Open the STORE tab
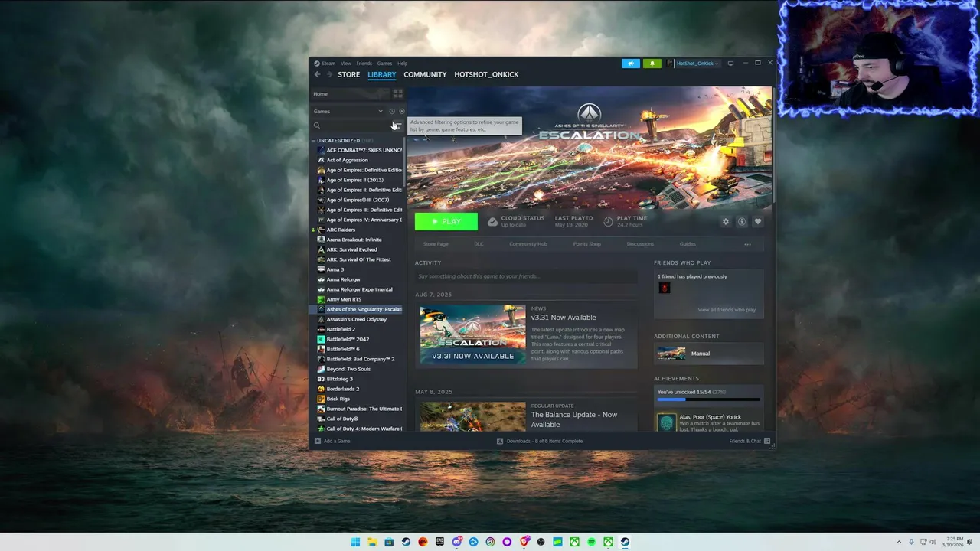Screen dimensions: 980x551 tap(349, 74)
